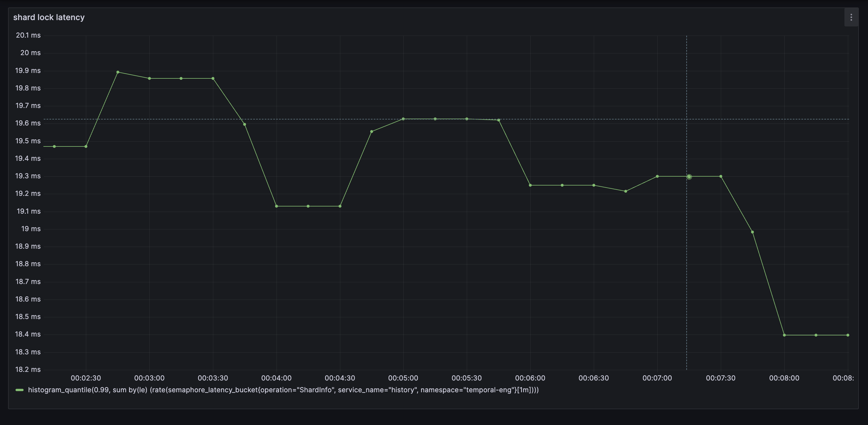Click the 00:07:30 data point
Viewport: 868px width, 425px height.
tap(721, 177)
